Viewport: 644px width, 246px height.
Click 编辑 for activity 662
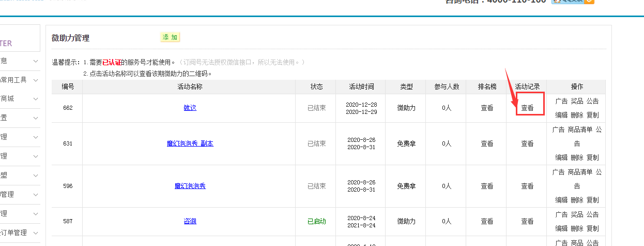tap(561, 115)
